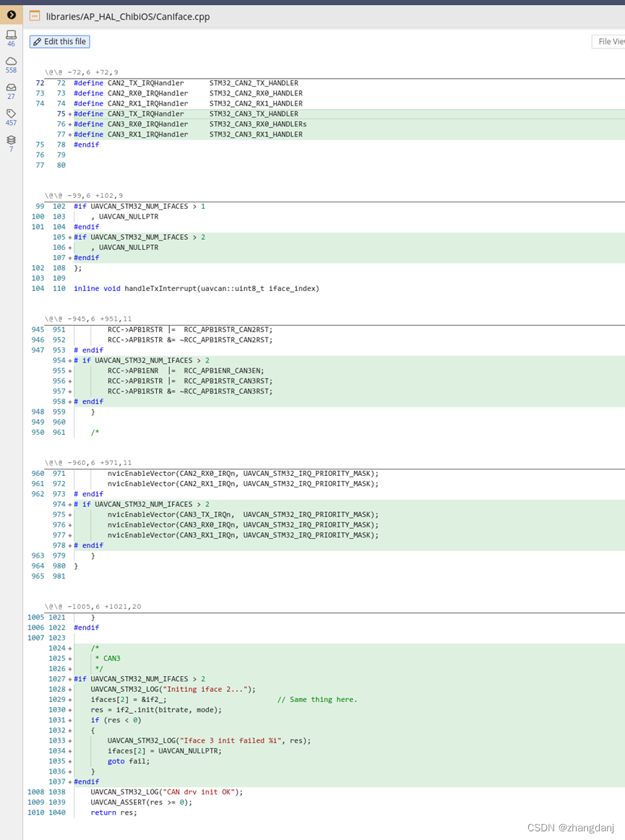Open the Remote cloud icon (558)

click(12, 65)
